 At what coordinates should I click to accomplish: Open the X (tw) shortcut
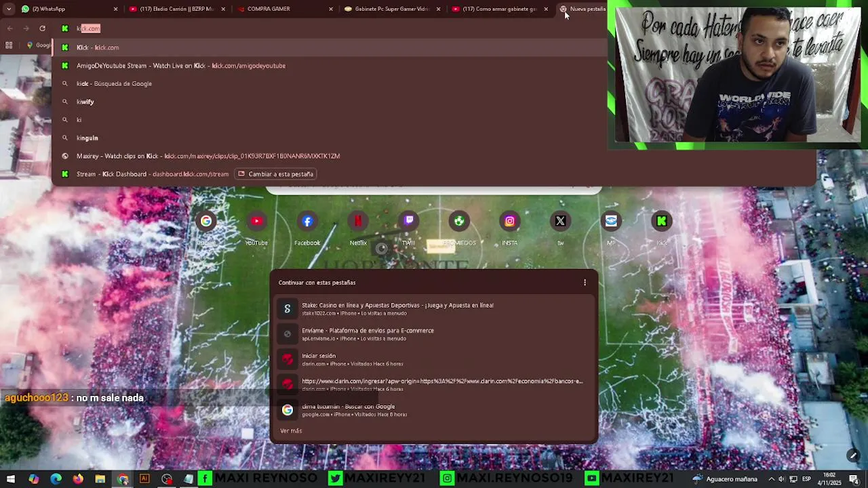[x=560, y=221]
